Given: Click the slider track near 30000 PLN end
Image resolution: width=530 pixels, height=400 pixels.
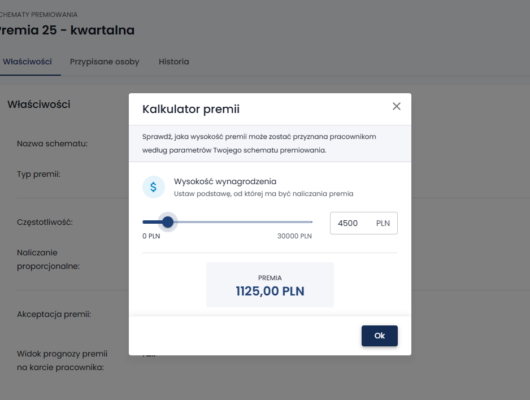Looking at the screenshot, I should click(x=306, y=222).
